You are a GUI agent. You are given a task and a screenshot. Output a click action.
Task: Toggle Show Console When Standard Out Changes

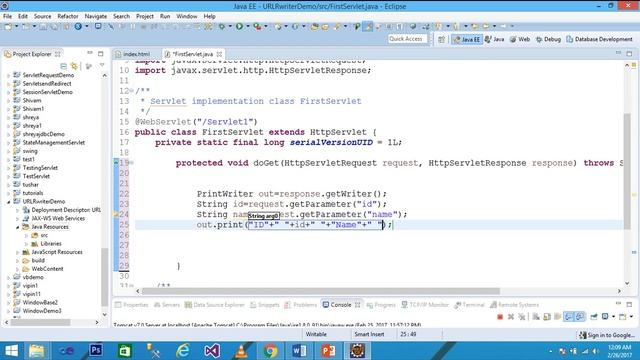tap(569, 317)
